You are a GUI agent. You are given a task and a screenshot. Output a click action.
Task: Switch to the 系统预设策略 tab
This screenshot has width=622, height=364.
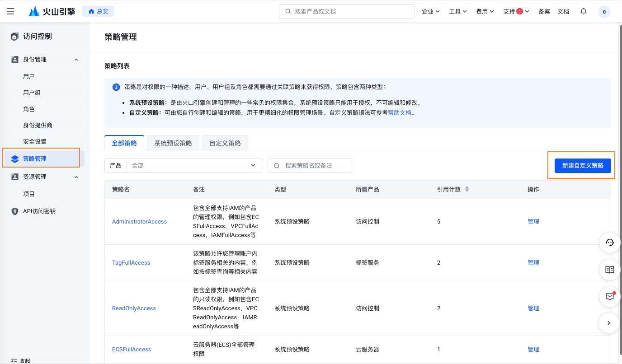click(x=173, y=143)
